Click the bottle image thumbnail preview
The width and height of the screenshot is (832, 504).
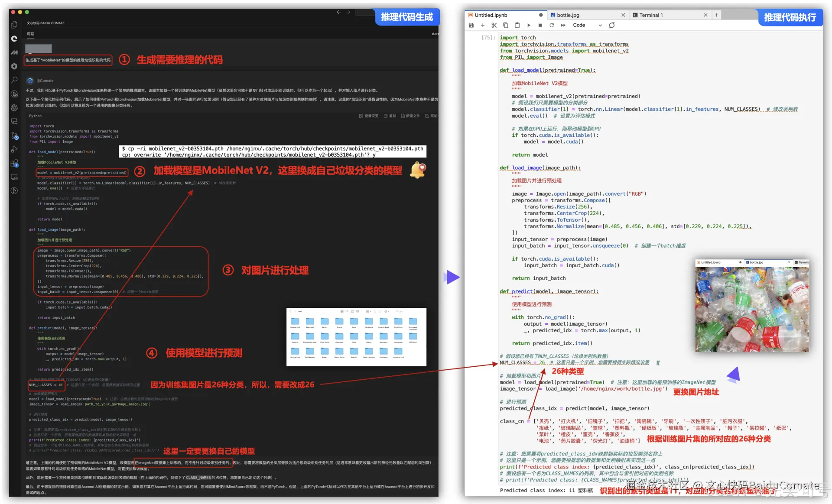[x=752, y=309]
